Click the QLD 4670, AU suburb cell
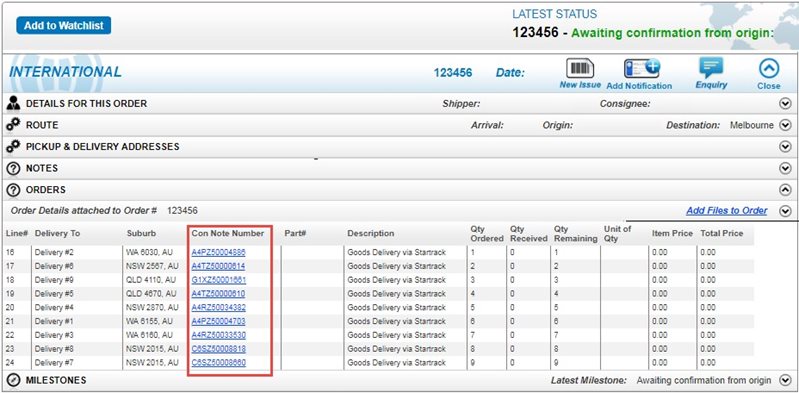This screenshot has width=799, height=393. coord(151,294)
